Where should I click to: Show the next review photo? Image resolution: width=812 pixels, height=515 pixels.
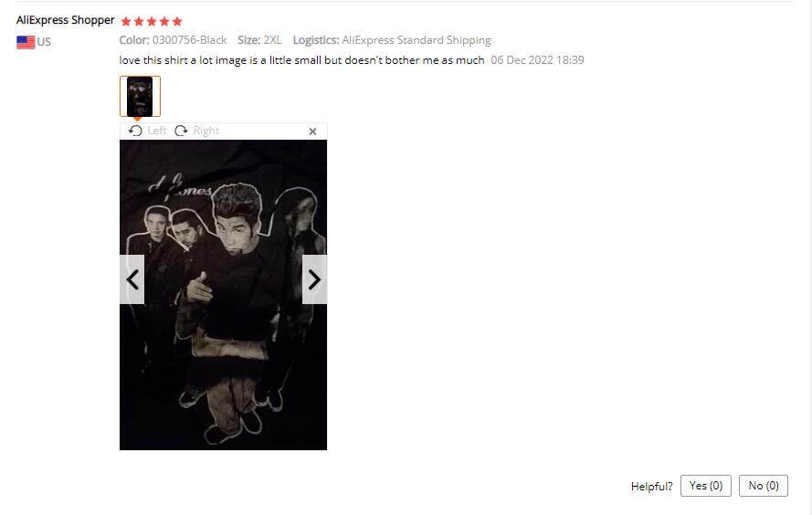[x=314, y=279]
